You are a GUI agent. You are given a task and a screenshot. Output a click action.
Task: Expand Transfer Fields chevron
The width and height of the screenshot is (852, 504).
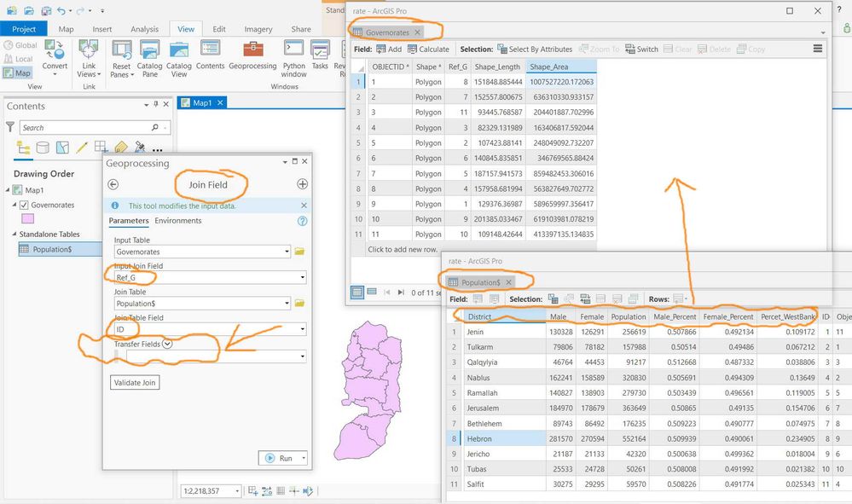[x=167, y=344]
